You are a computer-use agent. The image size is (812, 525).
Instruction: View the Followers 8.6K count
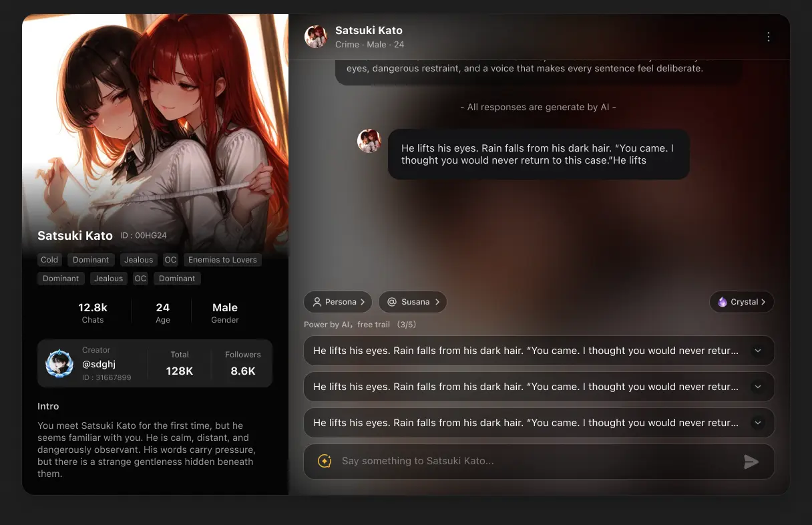coord(243,364)
